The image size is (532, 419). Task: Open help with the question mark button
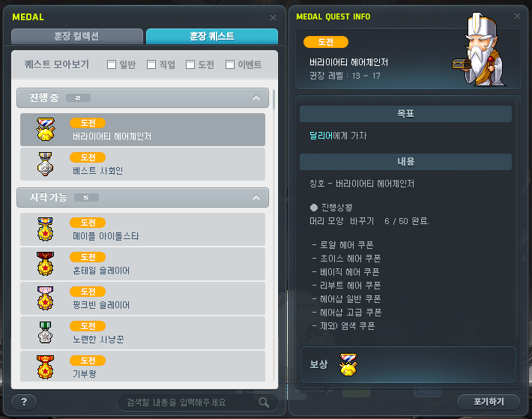pyautogui.click(x=24, y=403)
